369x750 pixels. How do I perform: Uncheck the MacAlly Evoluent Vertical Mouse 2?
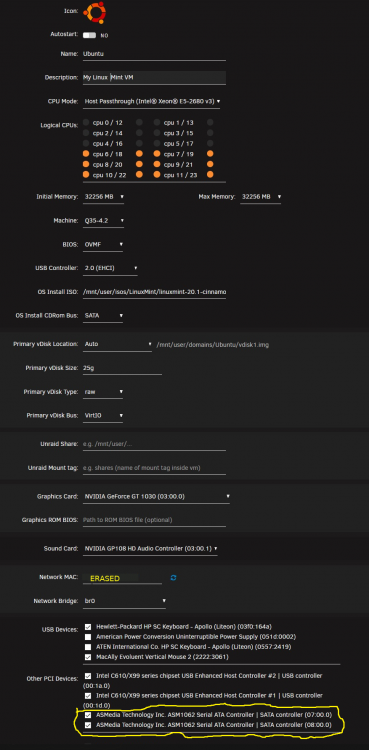(88, 657)
